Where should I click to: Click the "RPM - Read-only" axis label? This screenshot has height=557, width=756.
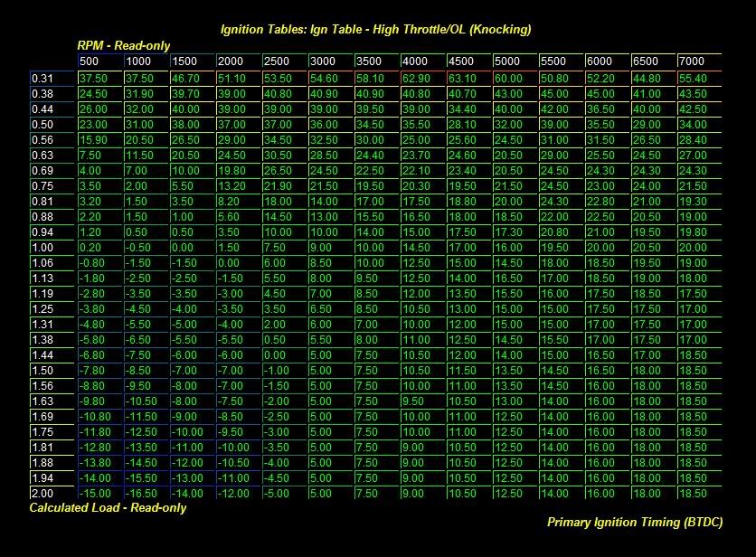coord(123,45)
